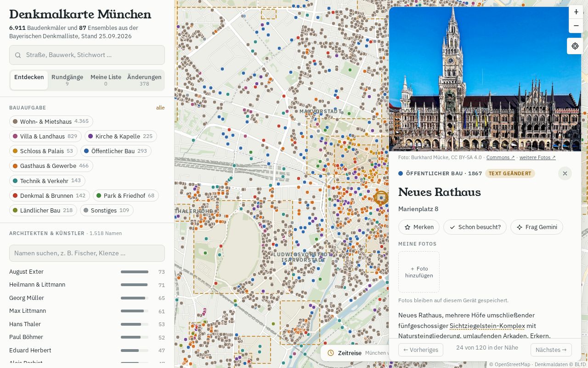Toggle Ländlicher Bau filter chip
The width and height of the screenshot is (588, 368).
click(43, 210)
